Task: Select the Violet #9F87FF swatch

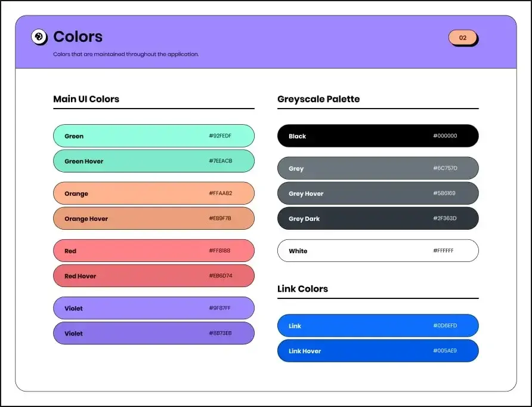Action: pos(153,308)
